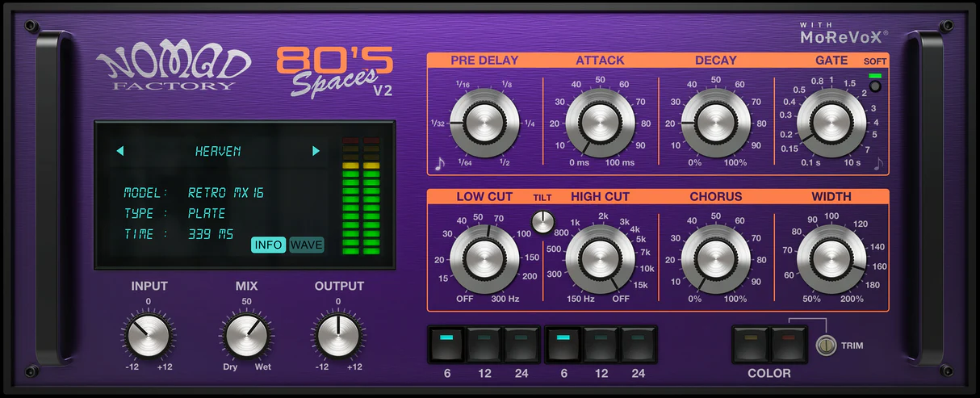This screenshot has height=398, width=980.
Task: Click the 80's Spaces V2 logo
Action: tap(335, 72)
